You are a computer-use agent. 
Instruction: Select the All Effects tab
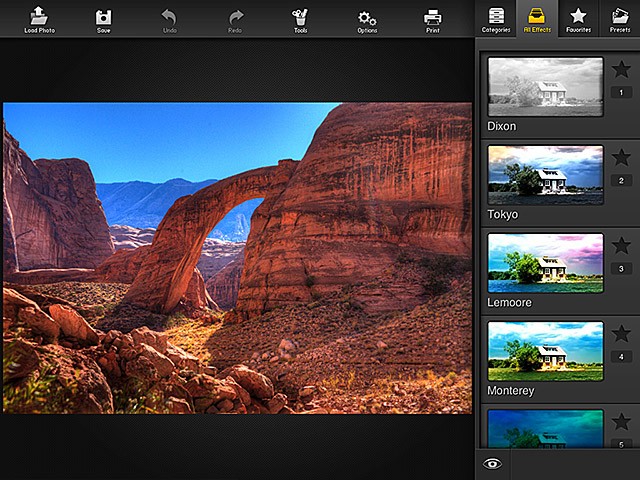[x=536, y=18]
